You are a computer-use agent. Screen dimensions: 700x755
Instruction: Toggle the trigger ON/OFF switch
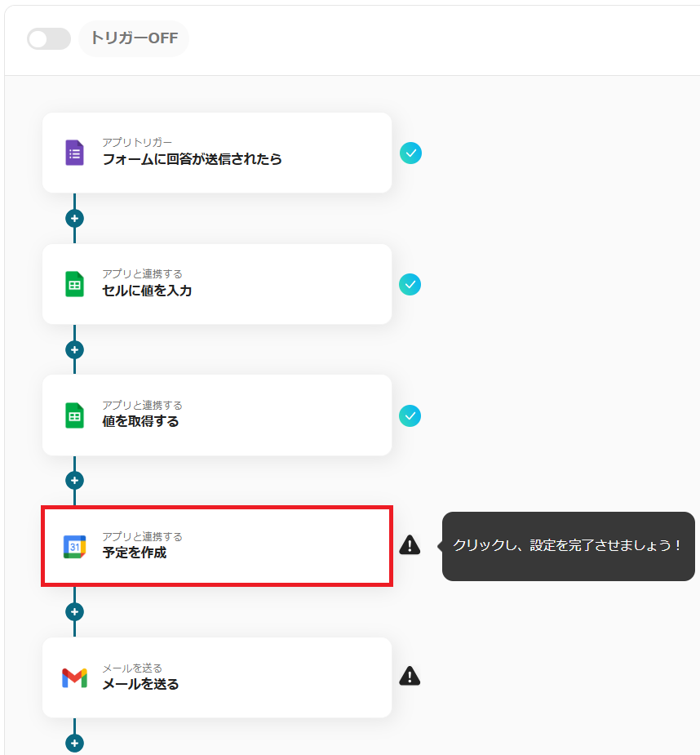pos(49,38)
